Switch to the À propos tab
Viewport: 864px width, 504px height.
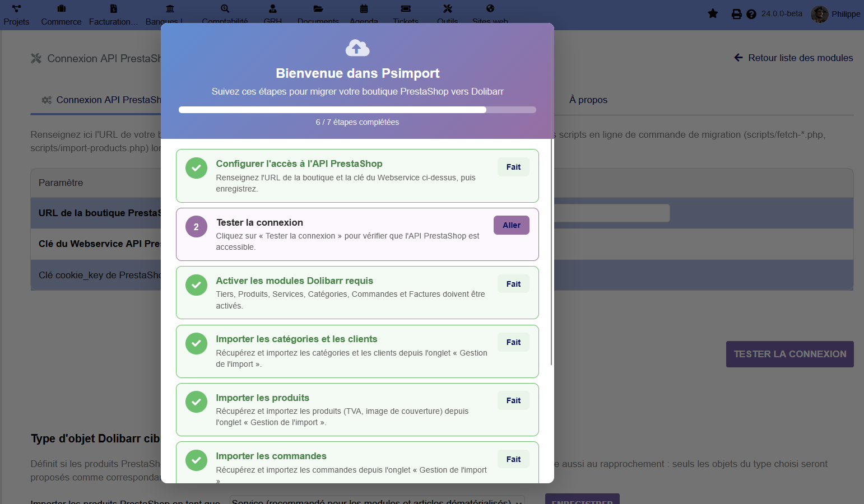tap(588, 100)
